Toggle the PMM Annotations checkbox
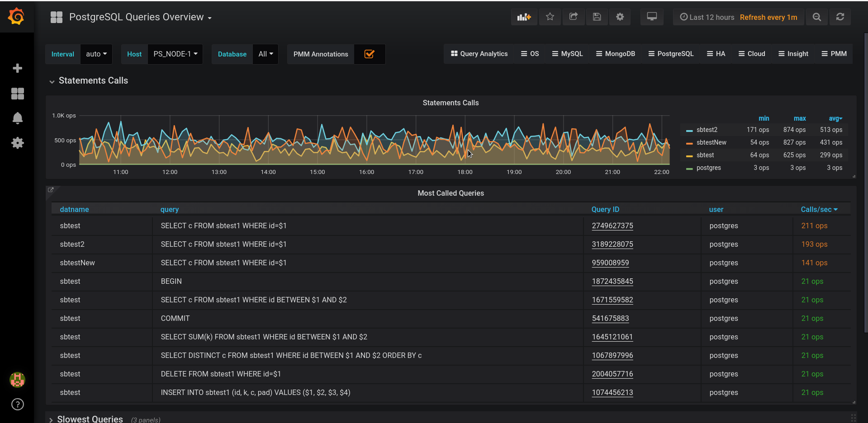Image resolution: width=868 pixels, height=423 pixels. (369, 54)
